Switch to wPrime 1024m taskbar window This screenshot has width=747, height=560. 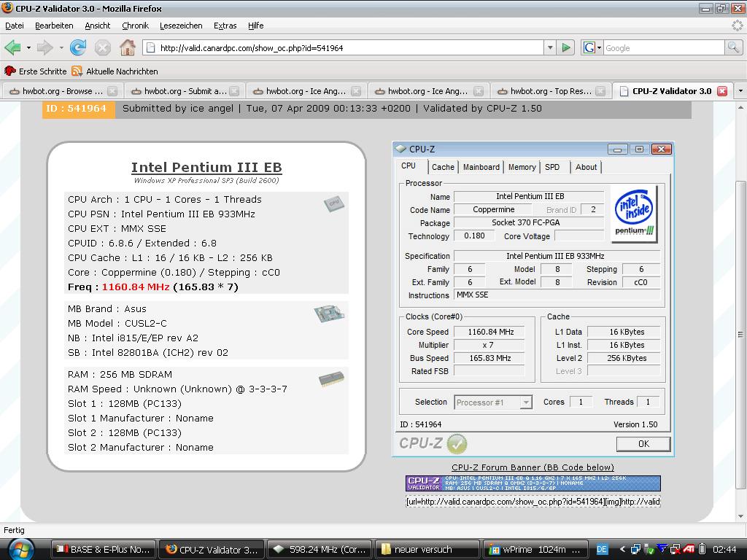(x=535, y=550)
